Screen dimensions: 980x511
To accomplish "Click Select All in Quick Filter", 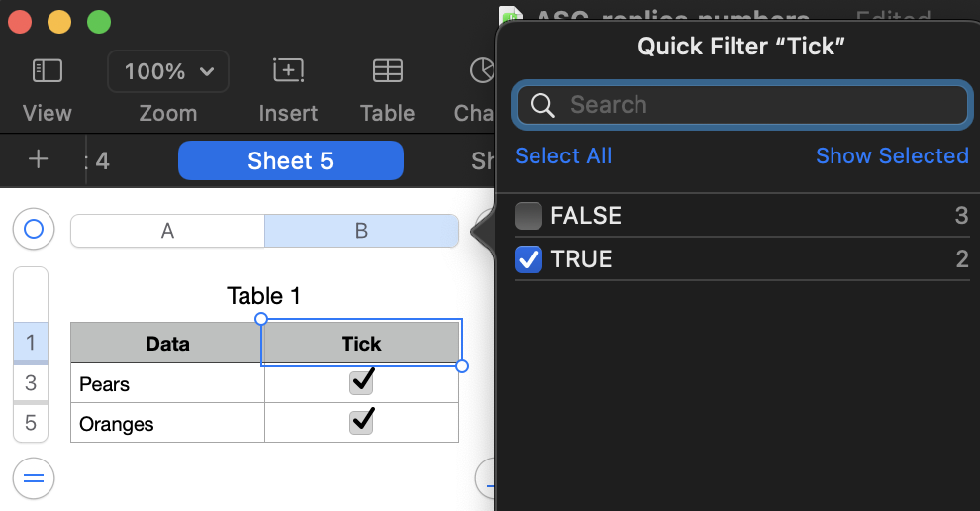I will click(563, 156).
